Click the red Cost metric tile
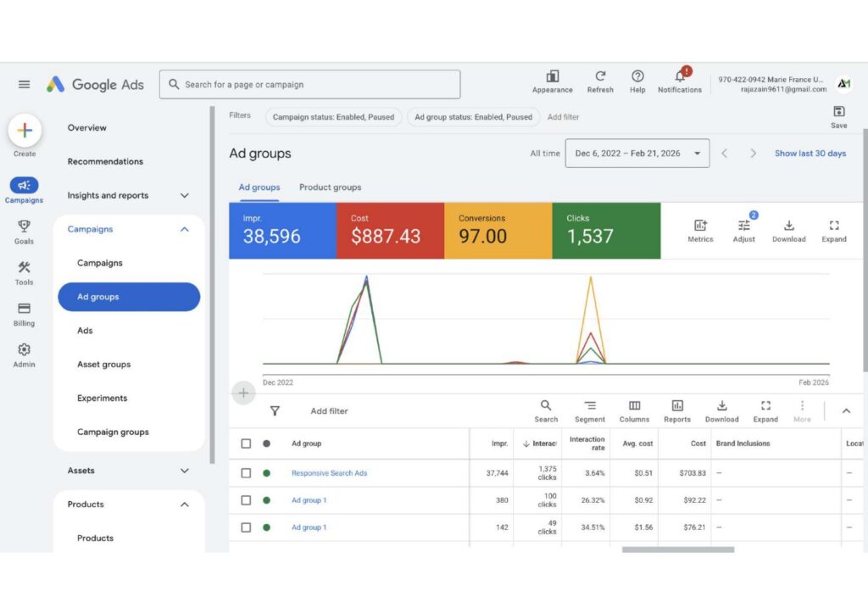The height and width of the screenshot is (614, 868). pos(390,231)
